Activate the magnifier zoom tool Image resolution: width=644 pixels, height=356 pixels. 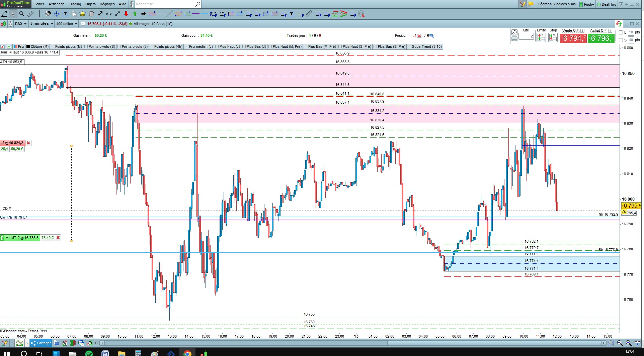coord(22,14)
